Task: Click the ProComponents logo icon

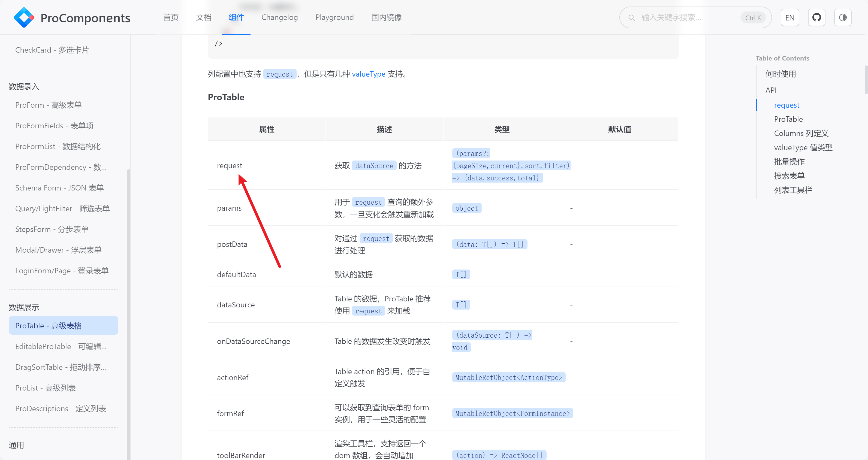Action: click(24, 17)
